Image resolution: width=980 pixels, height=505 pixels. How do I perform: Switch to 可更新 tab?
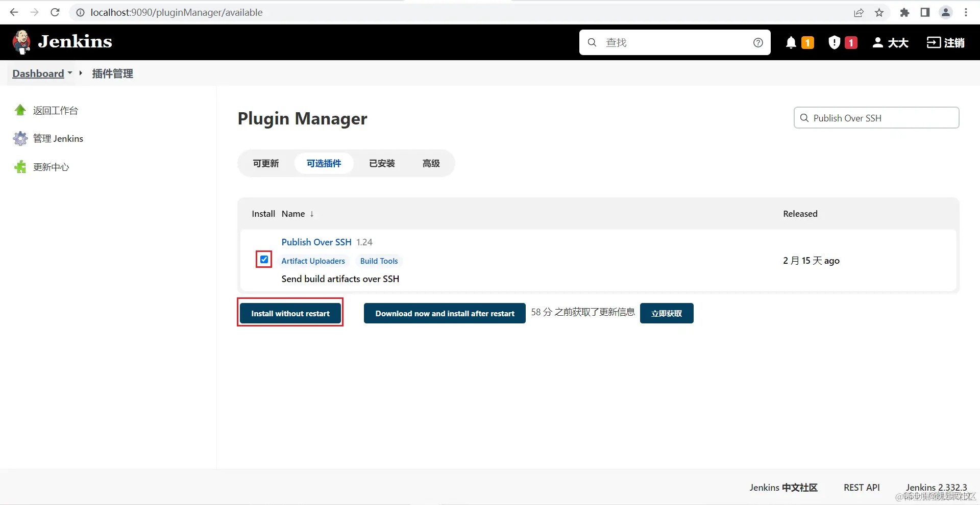(x=266, y=163)
